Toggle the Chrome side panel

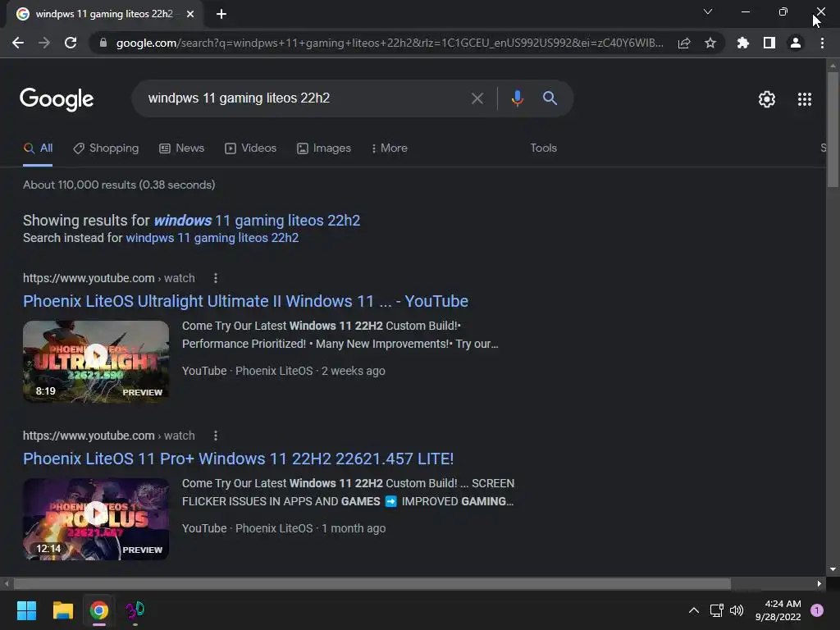pyautogui.click(x=769, y=43)
